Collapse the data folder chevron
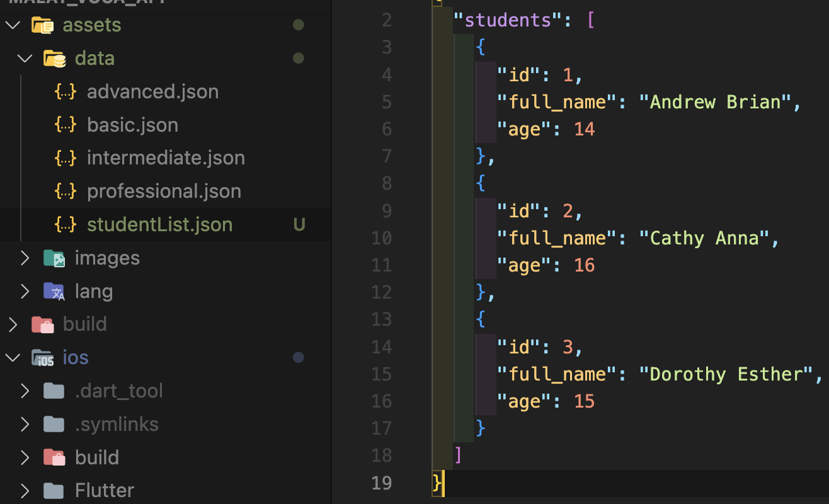 (25, 59)
